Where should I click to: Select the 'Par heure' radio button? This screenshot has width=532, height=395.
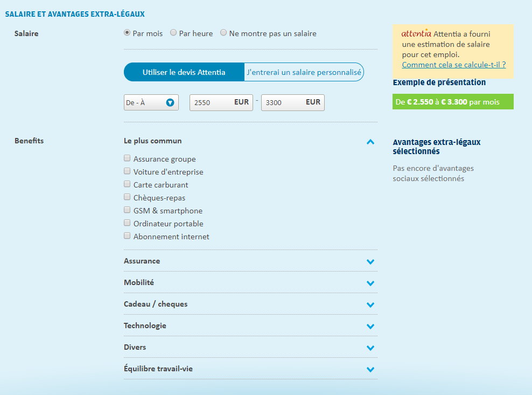(173, 33)
